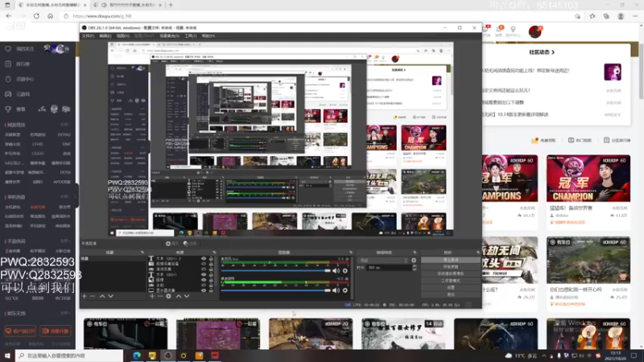The width and height of the screenshot is (644, 362).
Task: Open the 帮助(H) menu in OBS
Action: point(208,36)
